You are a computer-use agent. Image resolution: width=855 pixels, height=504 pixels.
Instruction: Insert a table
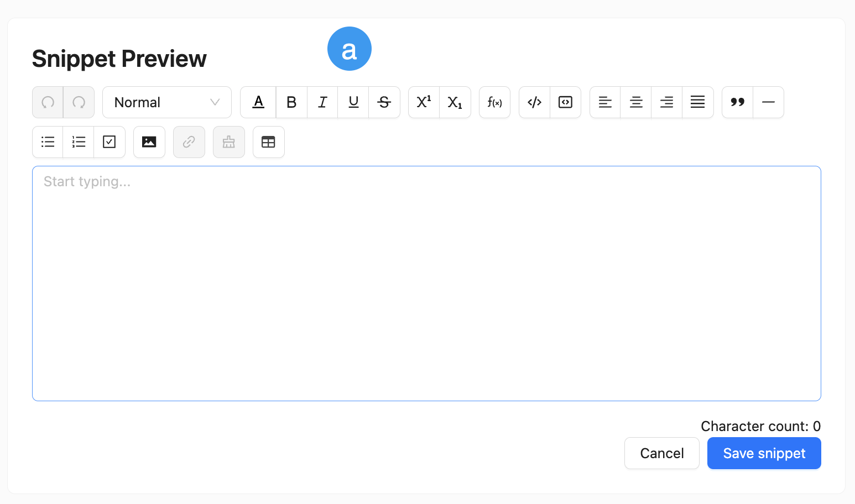click(269, 142)
